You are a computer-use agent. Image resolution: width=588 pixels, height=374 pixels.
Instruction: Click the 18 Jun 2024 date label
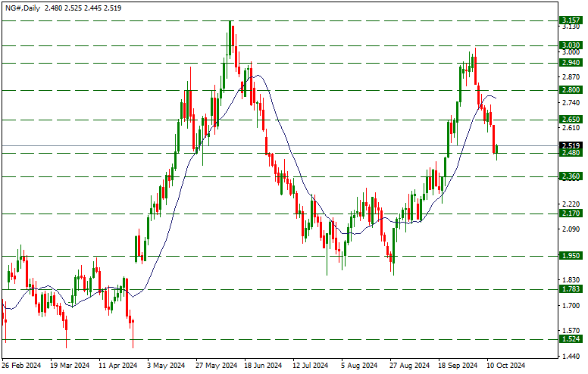[262, 365]
